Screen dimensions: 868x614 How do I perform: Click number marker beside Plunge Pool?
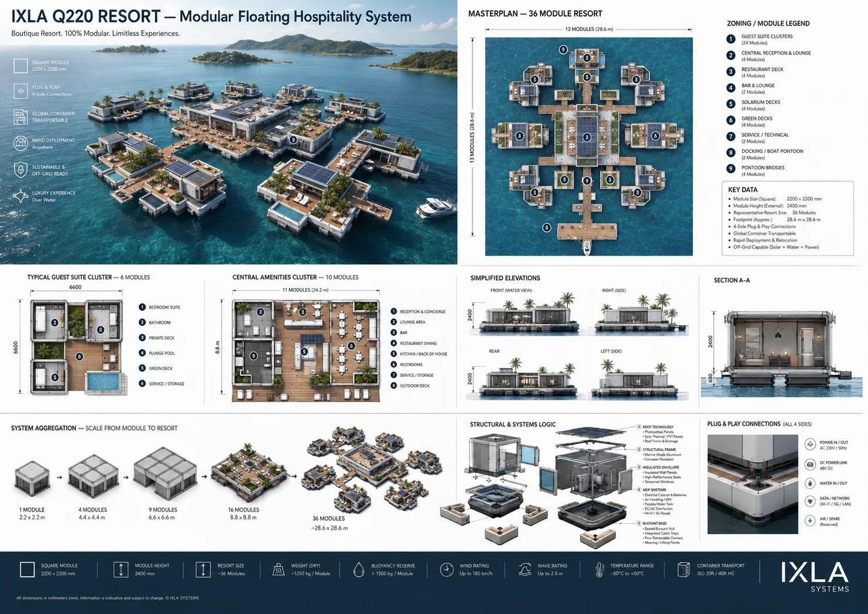click(142, 353)
